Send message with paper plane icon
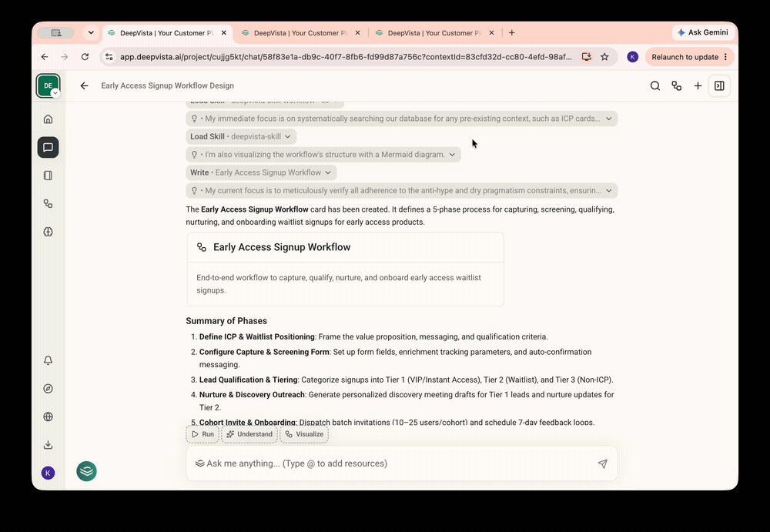Viewport: 770px width, 532px height. coord(603,463)
